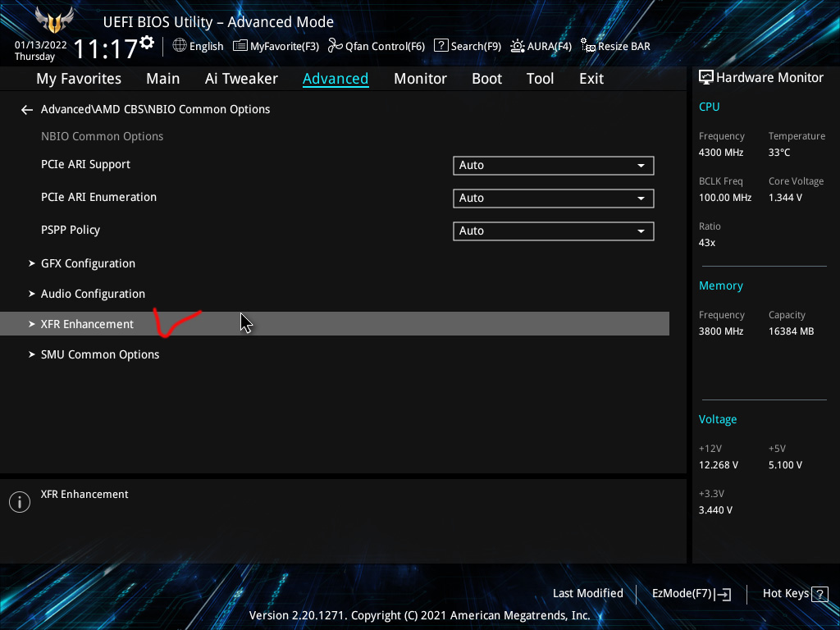This screenshot has height=630, width=840.
Task: Expand SMU Common Options submenu
Action: tap(99, 354)
